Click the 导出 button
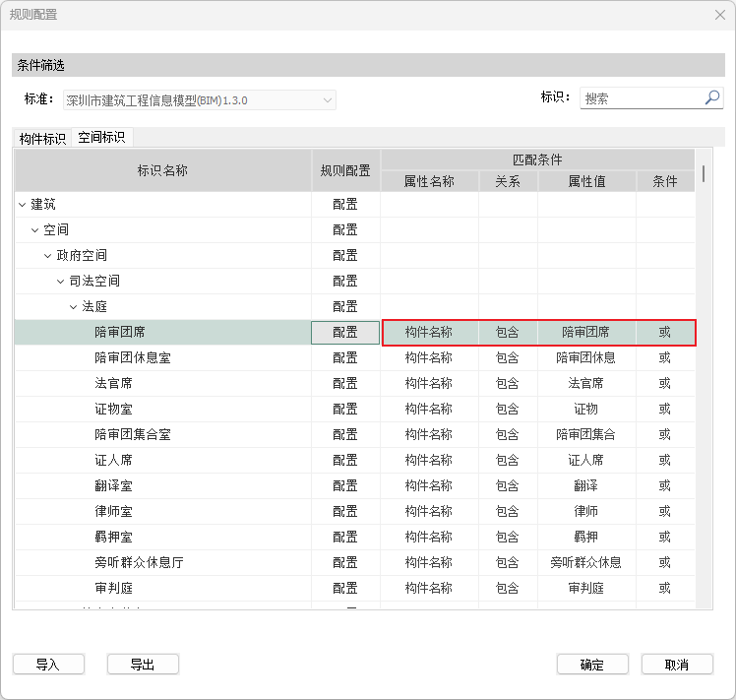Viewport: 736px width, 700px height. point(143,665)
